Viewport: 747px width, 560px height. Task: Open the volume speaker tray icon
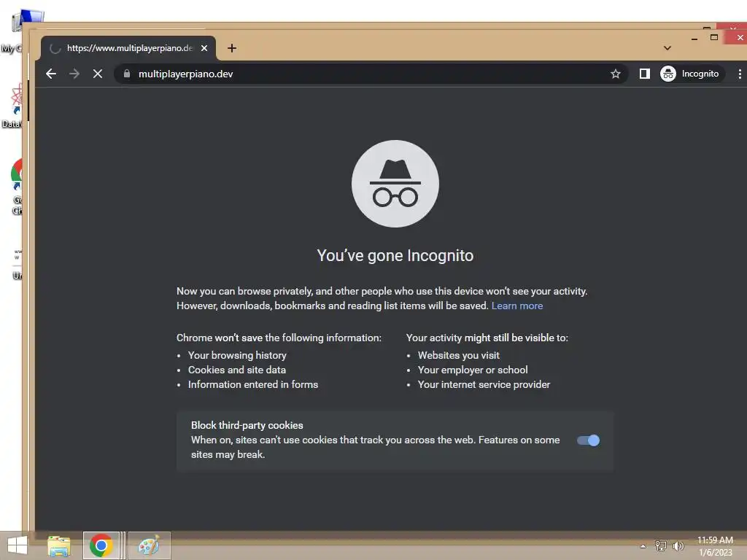coord(678,546)
